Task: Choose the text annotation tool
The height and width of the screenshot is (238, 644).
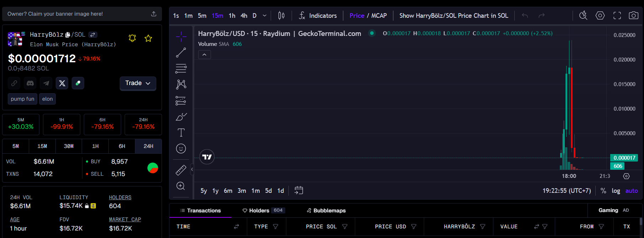Action: point(181,133)
